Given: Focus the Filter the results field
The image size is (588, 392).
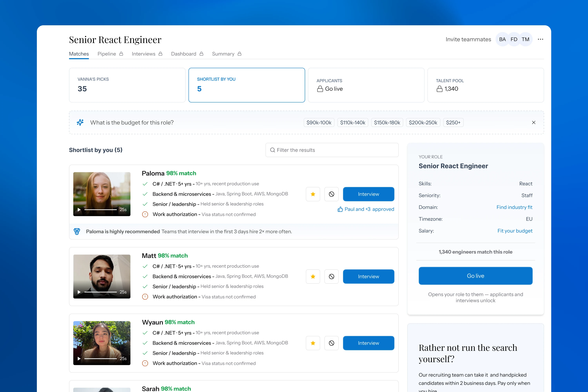Looking at the screenshot, I should [332, 150].
